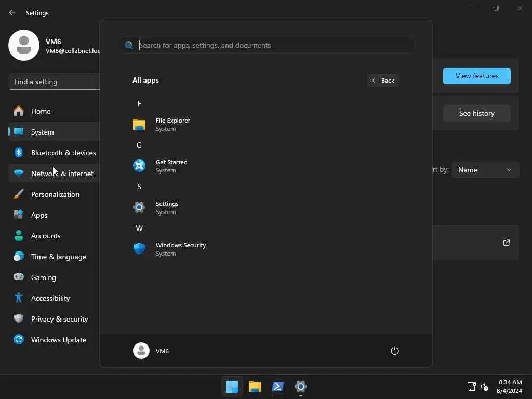This screenshot has height=399, width=532.
Task: Jump to letter F section header
Action: (x=139, y=103)
